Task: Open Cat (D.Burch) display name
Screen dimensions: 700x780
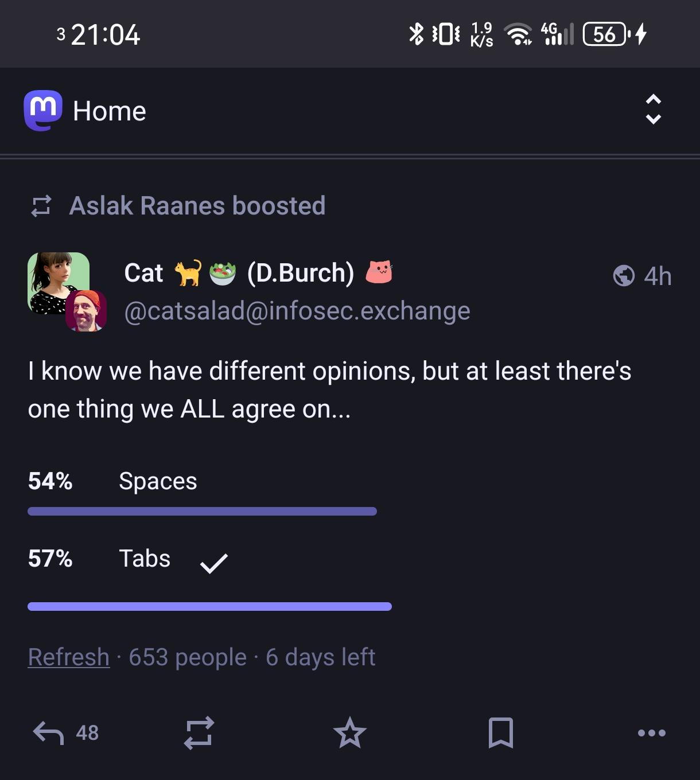Action: click(x=239, y=273)
